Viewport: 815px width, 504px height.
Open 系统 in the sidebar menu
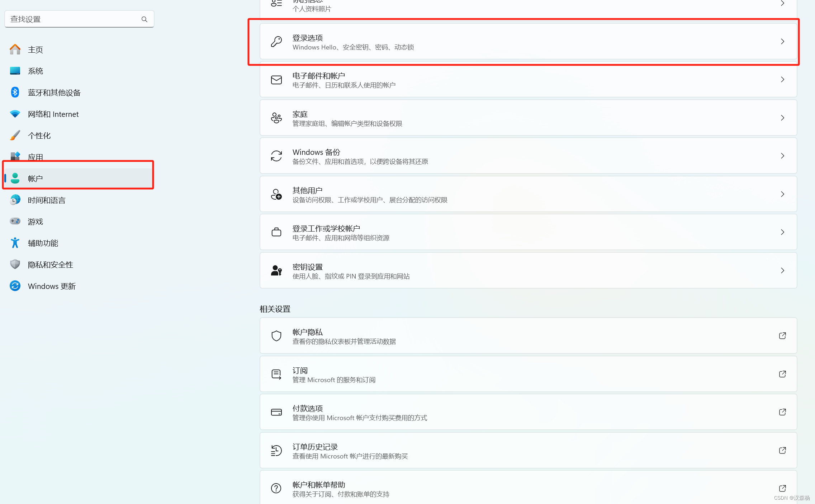click(x=35, y=71)
